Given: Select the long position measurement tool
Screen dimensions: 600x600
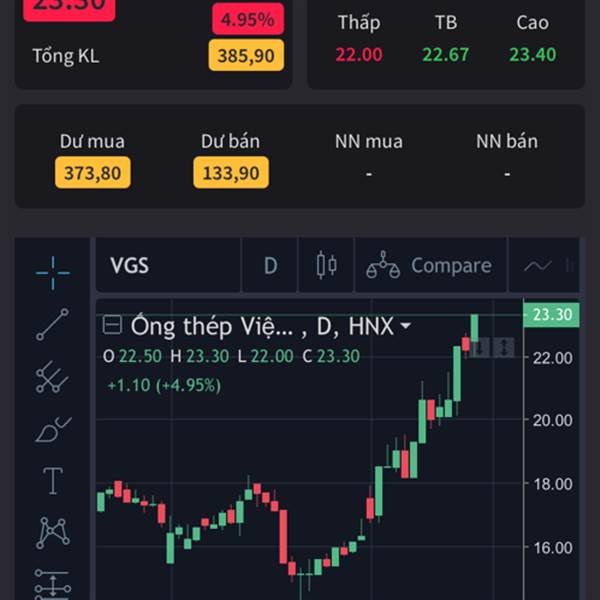Looking at the screenshot, I should [52, 585].
